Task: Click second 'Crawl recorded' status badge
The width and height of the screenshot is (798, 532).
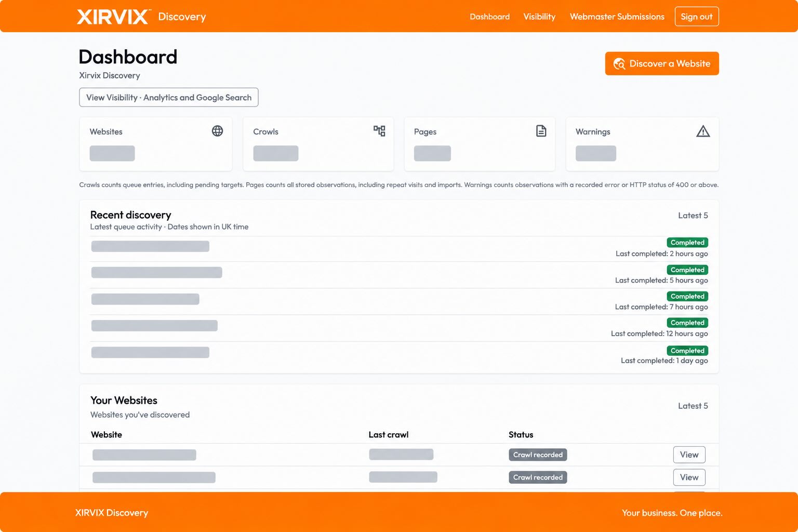Action: (538, 477)
